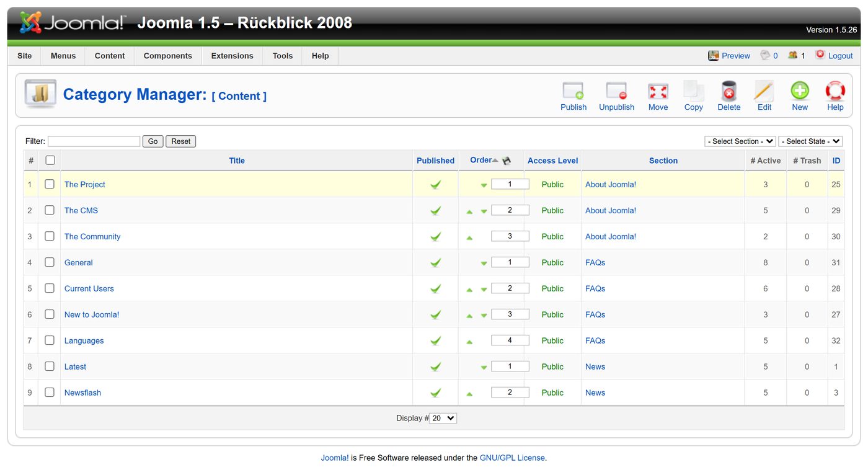The image size is (868, 475).
Task: Toggle published checkmark for Languages
Action: pos(436,341)
